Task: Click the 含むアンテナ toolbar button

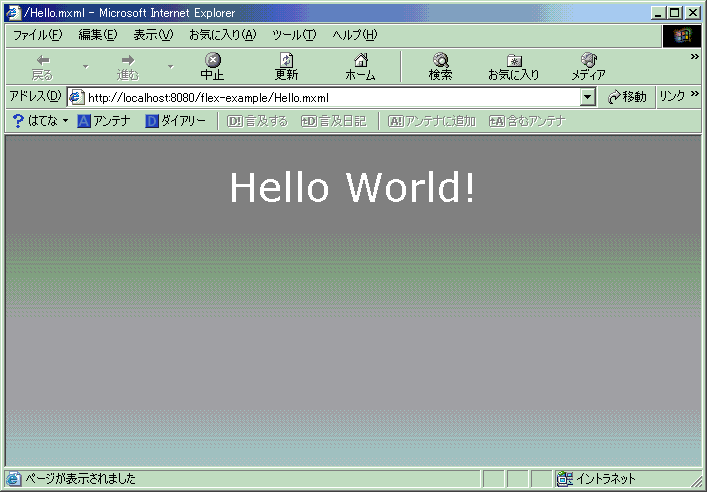Action: (527, 121)
